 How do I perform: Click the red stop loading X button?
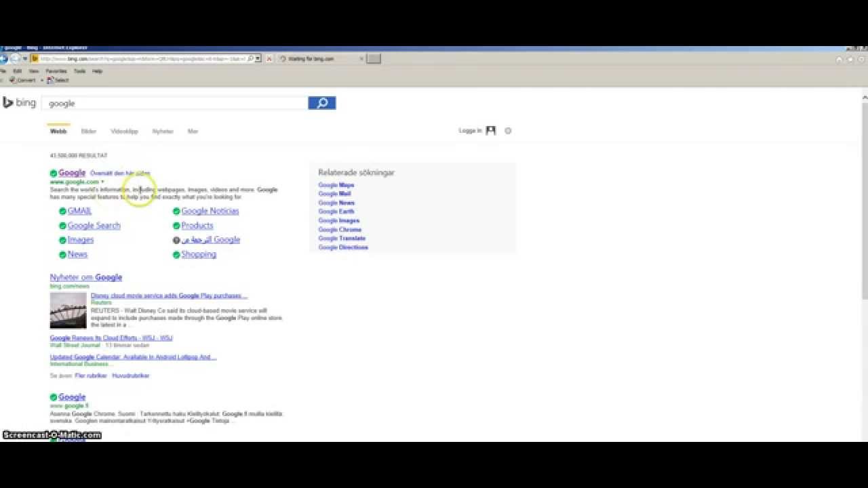[x=269, y=59]
